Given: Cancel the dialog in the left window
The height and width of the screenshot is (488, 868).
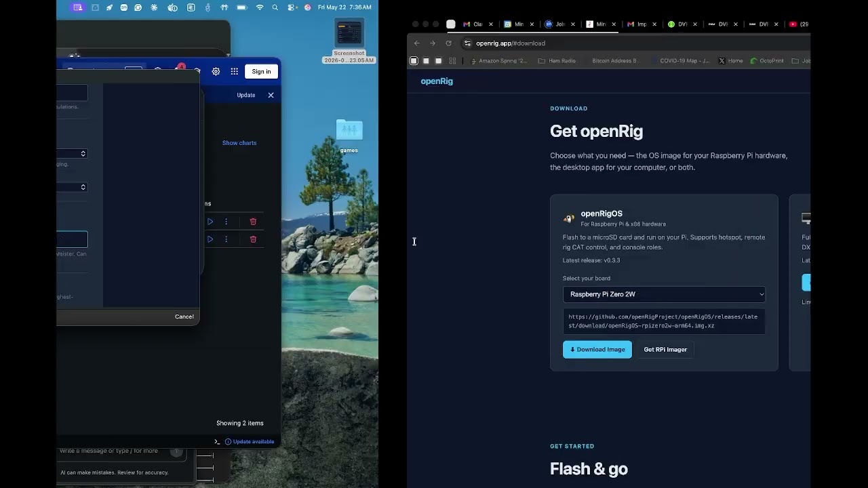Looking at the screenshot, I should coord(184,317).
